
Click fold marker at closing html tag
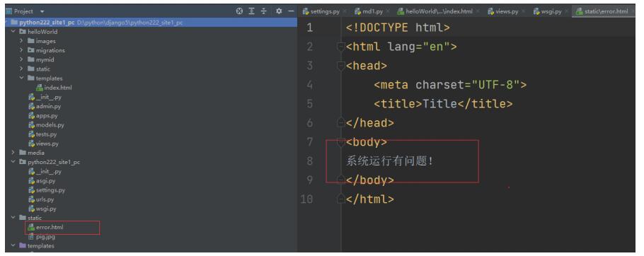point(340,199)
